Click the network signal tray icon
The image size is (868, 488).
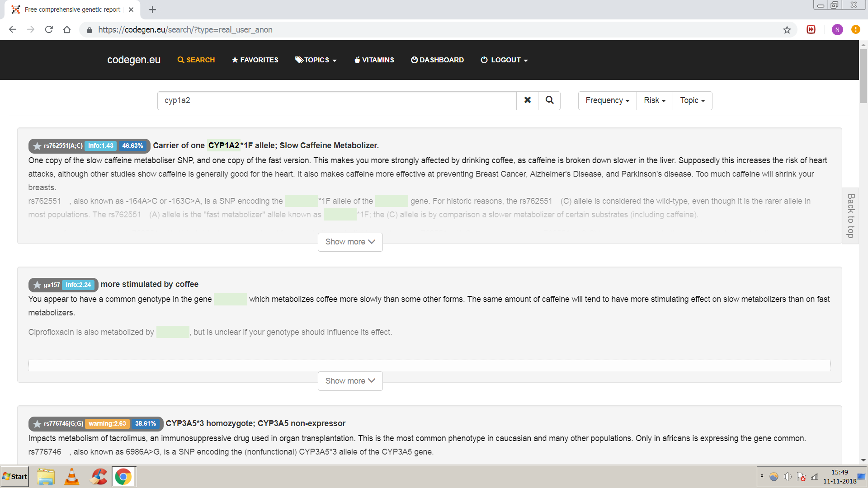(815, 477)
